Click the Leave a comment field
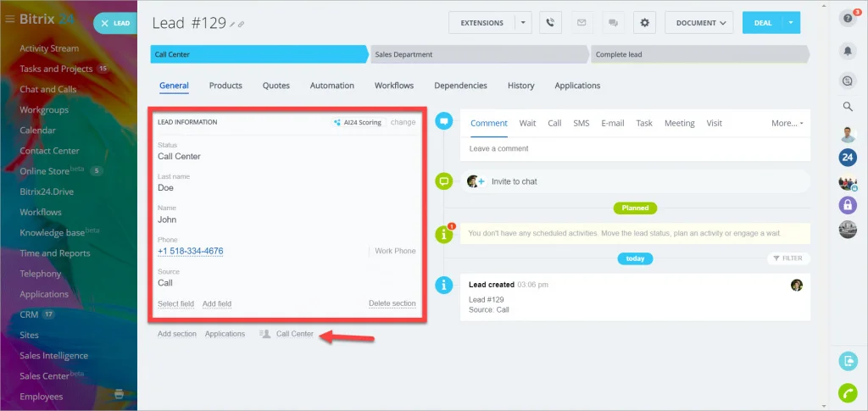 click(635, 149)
